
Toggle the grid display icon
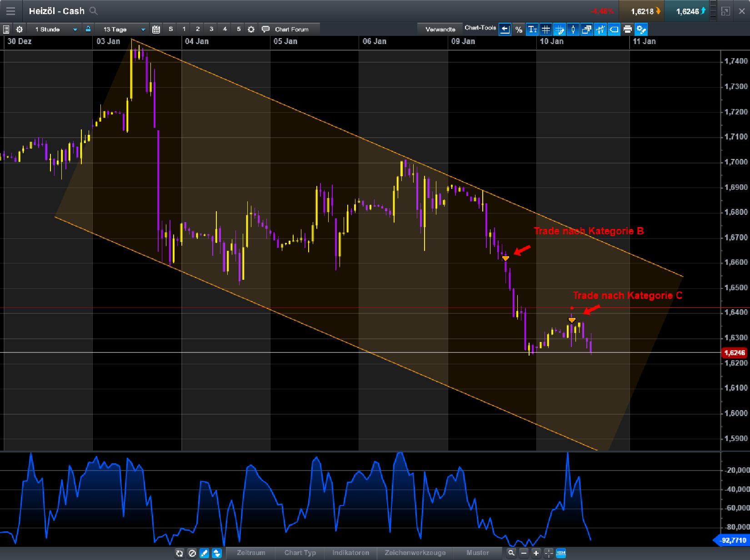(x=546, y=29)
